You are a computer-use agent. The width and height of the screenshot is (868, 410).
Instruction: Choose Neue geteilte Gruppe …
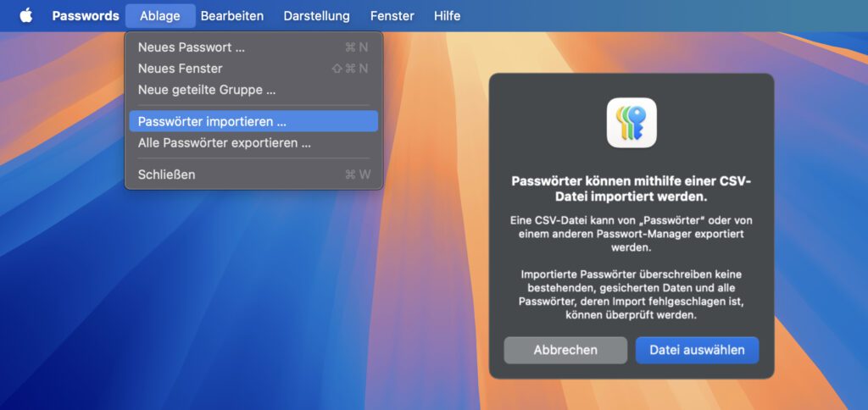[253, 90]
